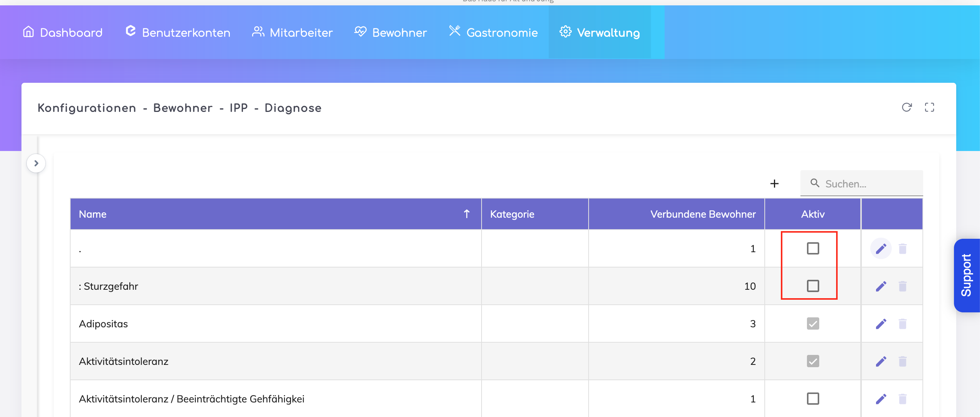
Task: Uncheck Aktiv checkbox for Adipositas
Action: coord(813,323)
